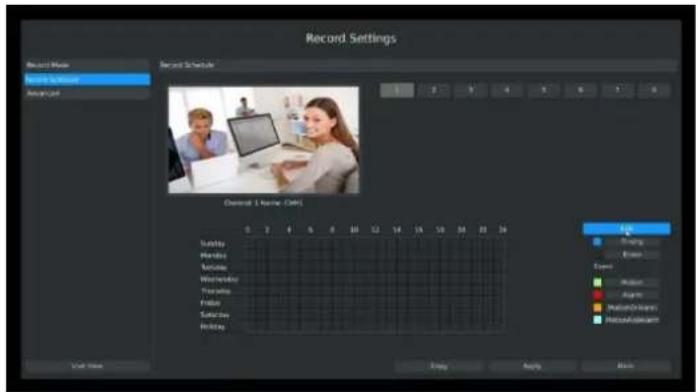This screenshot has height=392, width=698.
Task: Open the Advanced settings section
Action: coord(87,93)
